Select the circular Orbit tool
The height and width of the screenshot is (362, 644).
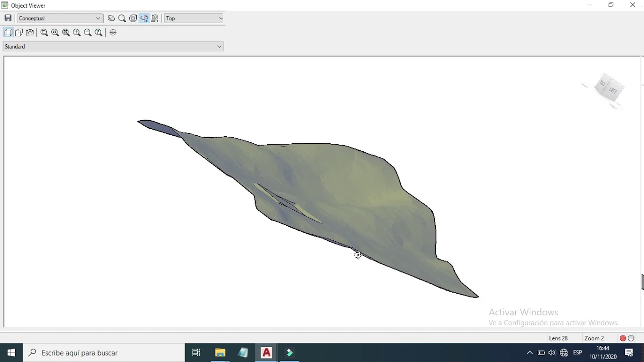[133, 18]
